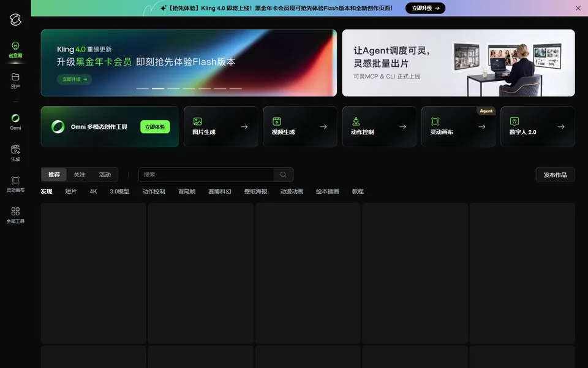Open the 创意圈 sidebar item
This screenshot has width=588, height=368.
tap(15, 50)
